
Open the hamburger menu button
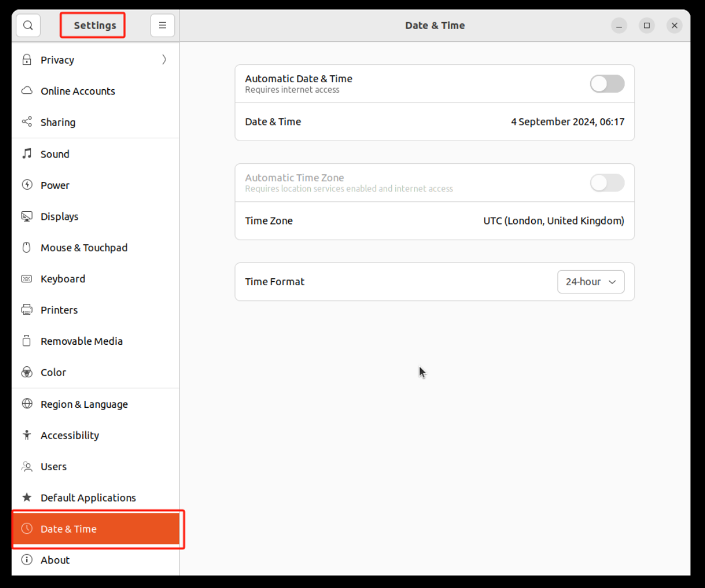point(162,26)
